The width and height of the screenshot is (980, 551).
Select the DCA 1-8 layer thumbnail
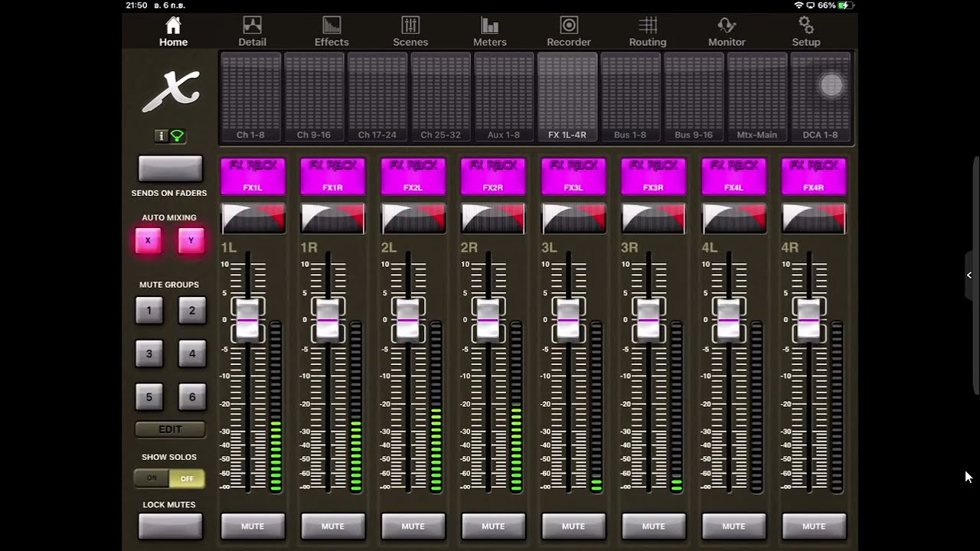coord(820,97)
